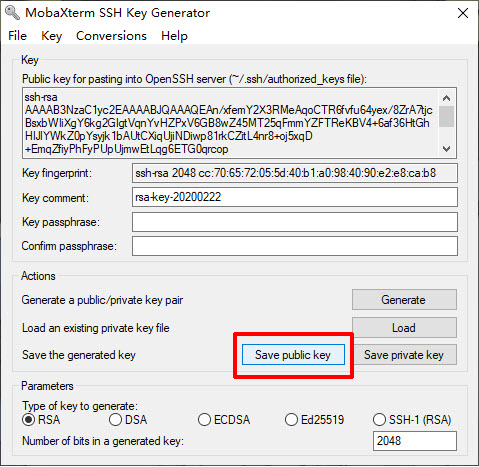The width and height of the screenshot is (479, 467).
Task: Click the public key box scroll down arrow
Action: tap(447, 148)
